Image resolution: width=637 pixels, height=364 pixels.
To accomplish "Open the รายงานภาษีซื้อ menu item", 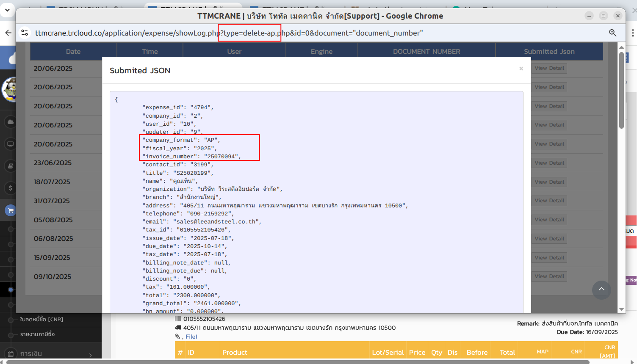I will tap(37, 334).
